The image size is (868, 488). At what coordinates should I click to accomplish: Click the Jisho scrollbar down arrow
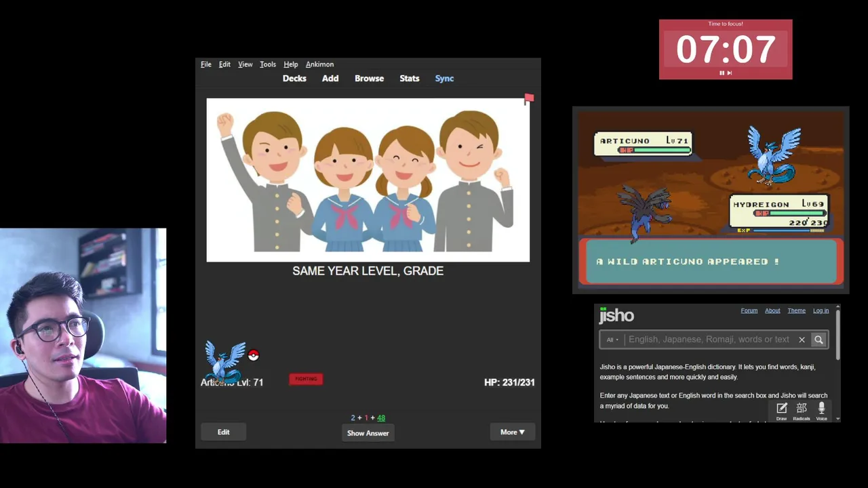pos(838,419)
